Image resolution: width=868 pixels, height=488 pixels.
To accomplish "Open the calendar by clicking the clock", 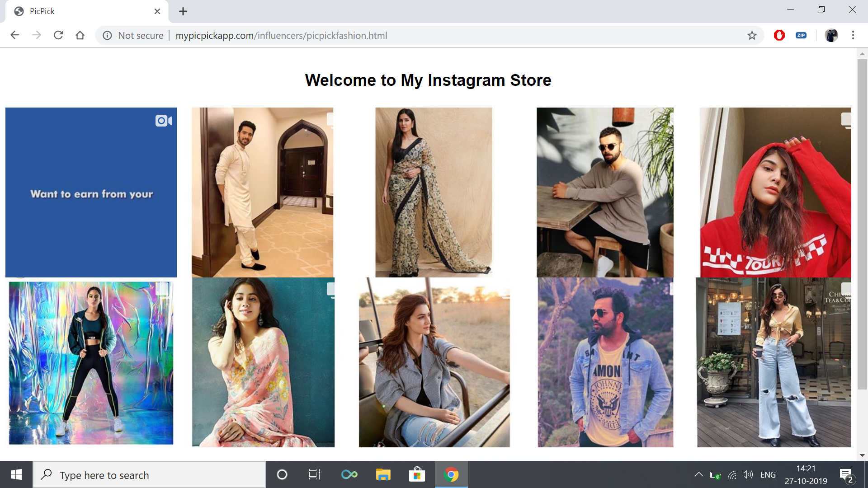I will pos(806,474).
